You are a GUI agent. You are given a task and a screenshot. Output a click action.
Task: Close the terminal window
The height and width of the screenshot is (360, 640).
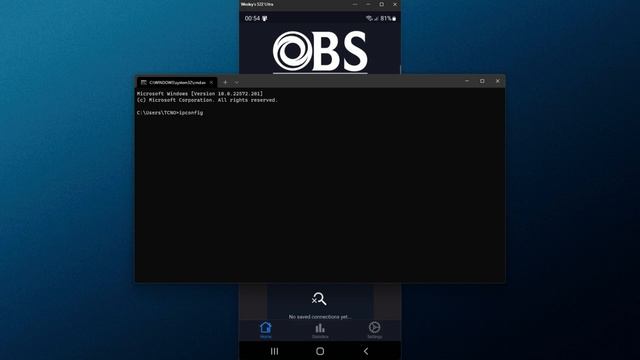tap(498, 81)
